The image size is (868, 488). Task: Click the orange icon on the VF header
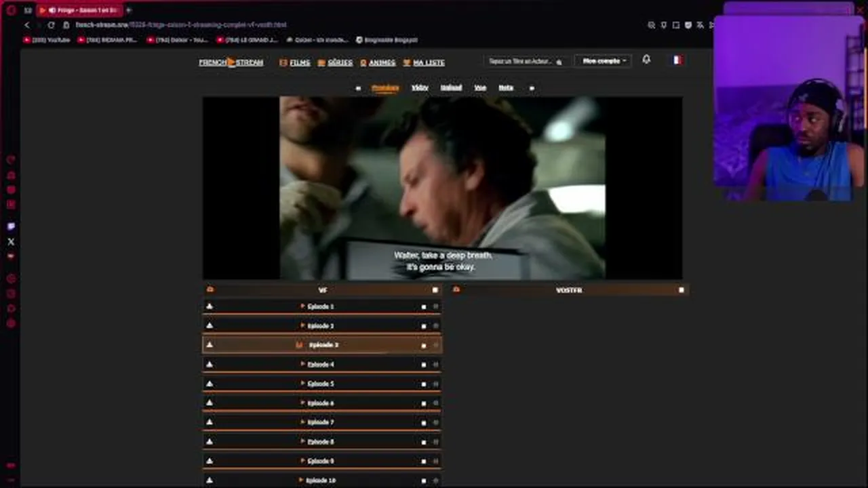point(210,289)
